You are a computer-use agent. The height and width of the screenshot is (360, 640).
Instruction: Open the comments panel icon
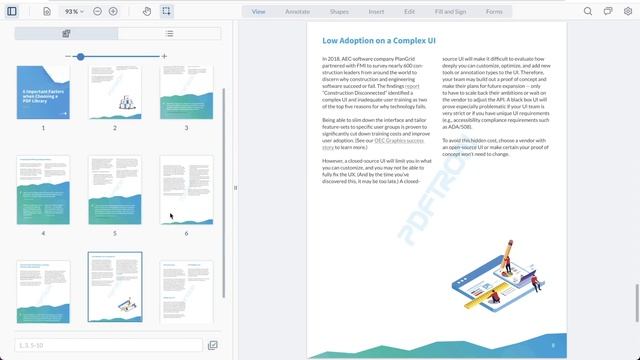608,11
